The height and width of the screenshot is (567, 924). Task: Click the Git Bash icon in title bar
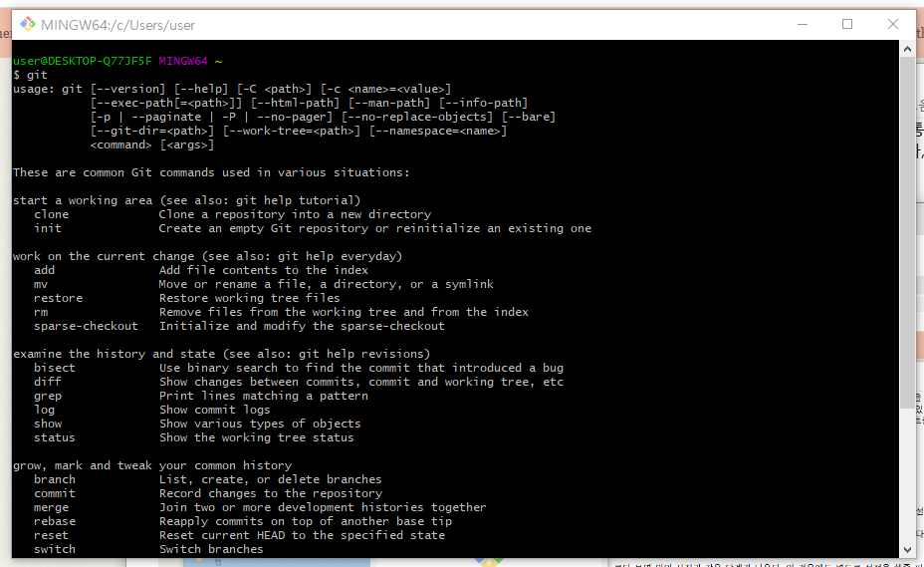[x=27, y=24]
